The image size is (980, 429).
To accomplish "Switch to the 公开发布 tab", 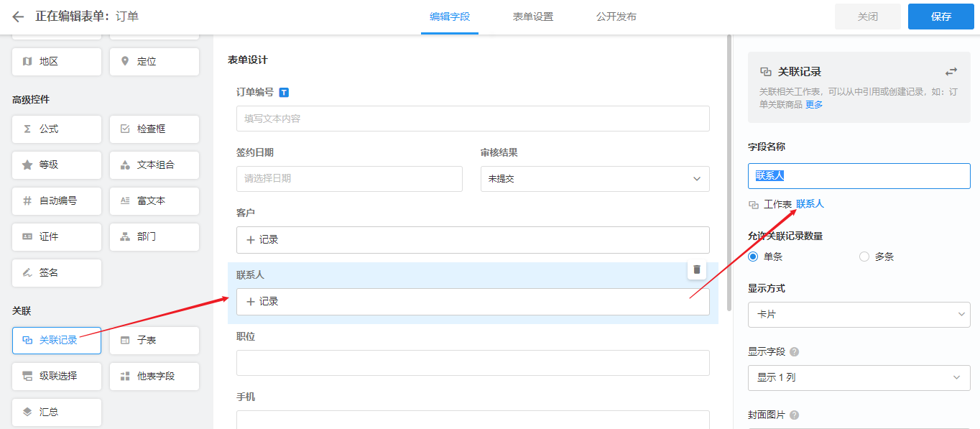I will [616, 17].
